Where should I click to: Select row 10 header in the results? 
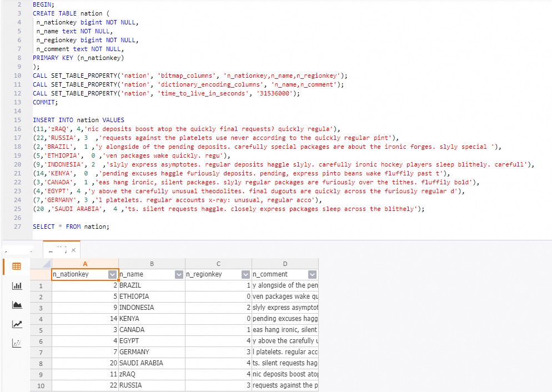click(x=41, y=385)
